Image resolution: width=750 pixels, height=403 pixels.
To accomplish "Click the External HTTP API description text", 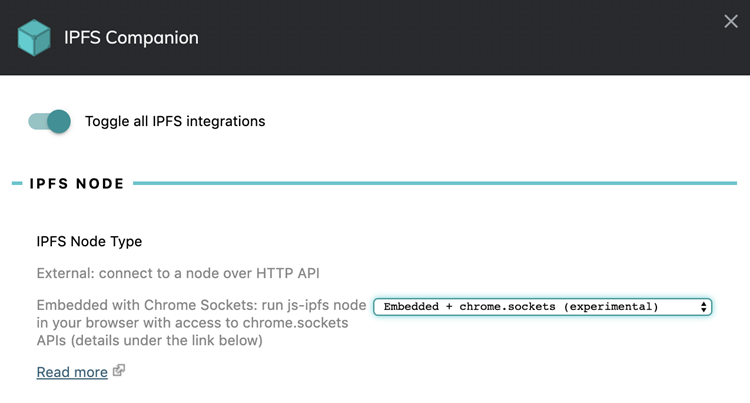I will 178,273.
